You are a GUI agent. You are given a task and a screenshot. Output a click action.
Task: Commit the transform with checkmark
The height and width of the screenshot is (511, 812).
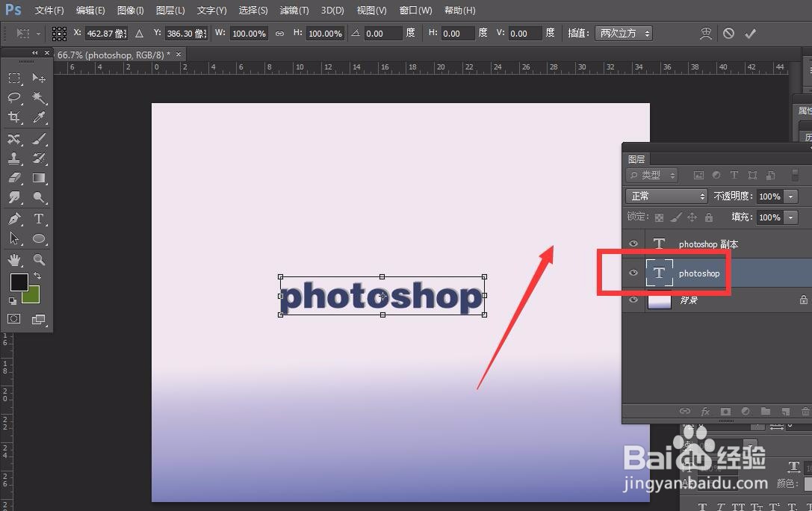tap(751, 34)
